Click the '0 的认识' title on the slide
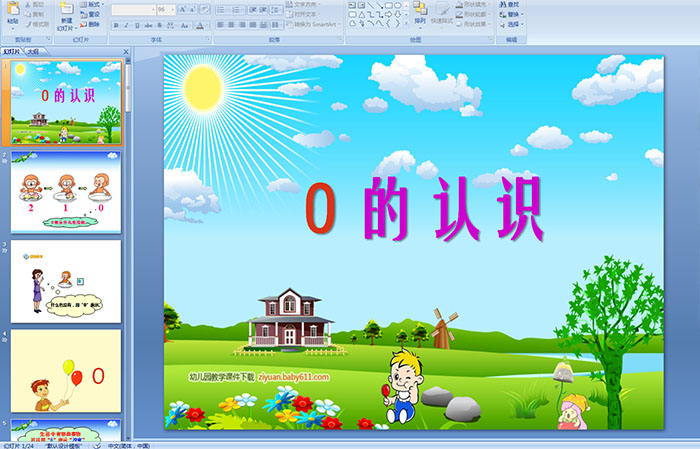Viewport: 700px width, 449px height. pyautogui.click(x=424, y=208)
